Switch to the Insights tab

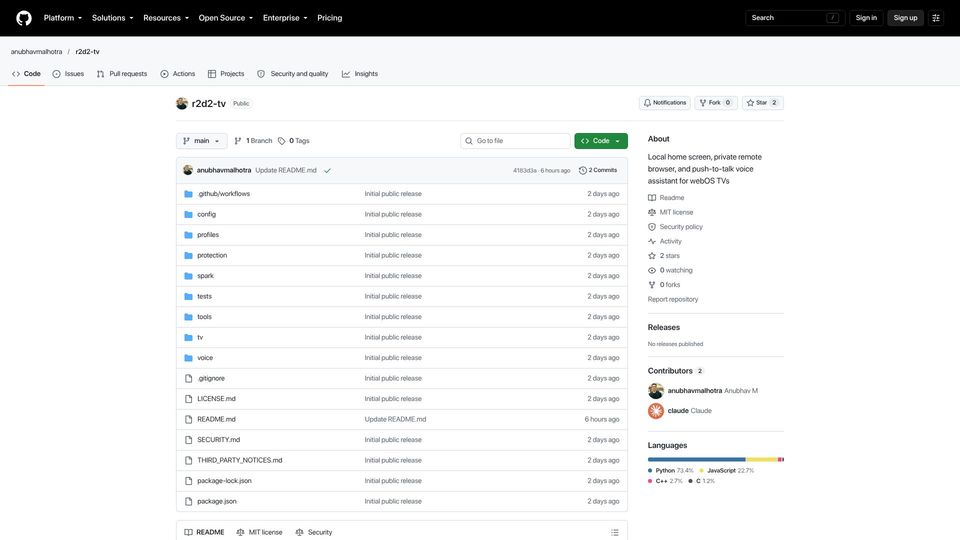tap(360, 73)
